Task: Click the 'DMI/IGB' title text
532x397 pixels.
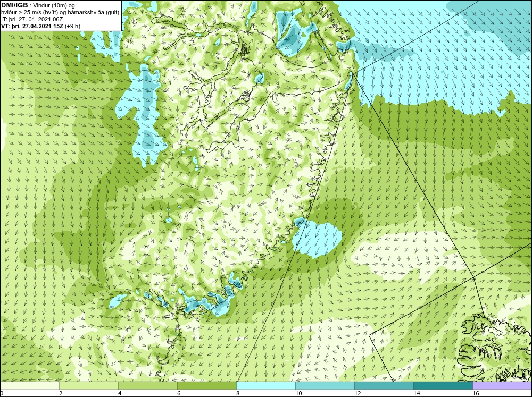Action: coord(14,5)
